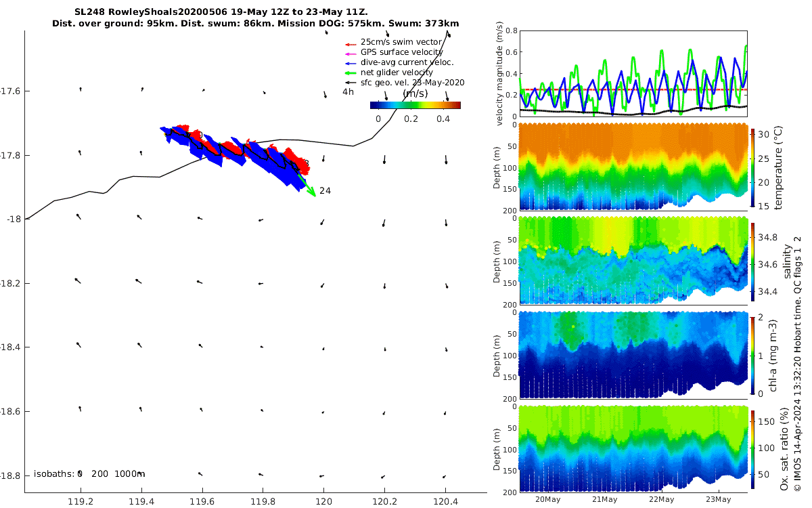Click the temperature colorbar
The height and width of the screenshot is (508, 812).
click(x=752, y=167)
